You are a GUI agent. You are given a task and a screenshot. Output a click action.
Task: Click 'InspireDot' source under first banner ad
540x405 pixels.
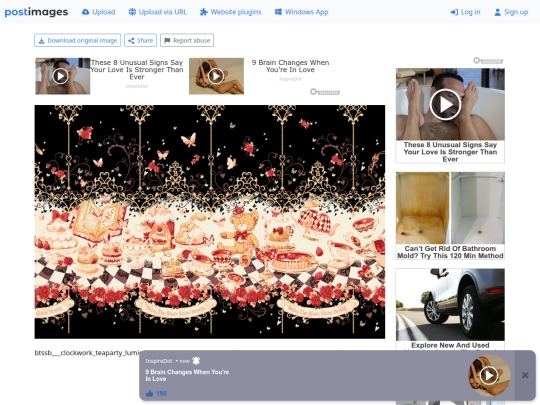pos(137,86)
